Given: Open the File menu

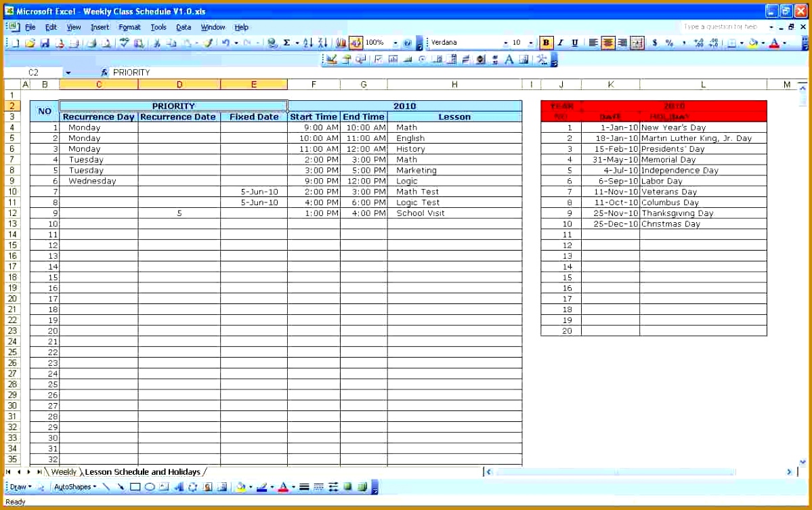Looking at the screenshot, I should (x=30, y=27).
